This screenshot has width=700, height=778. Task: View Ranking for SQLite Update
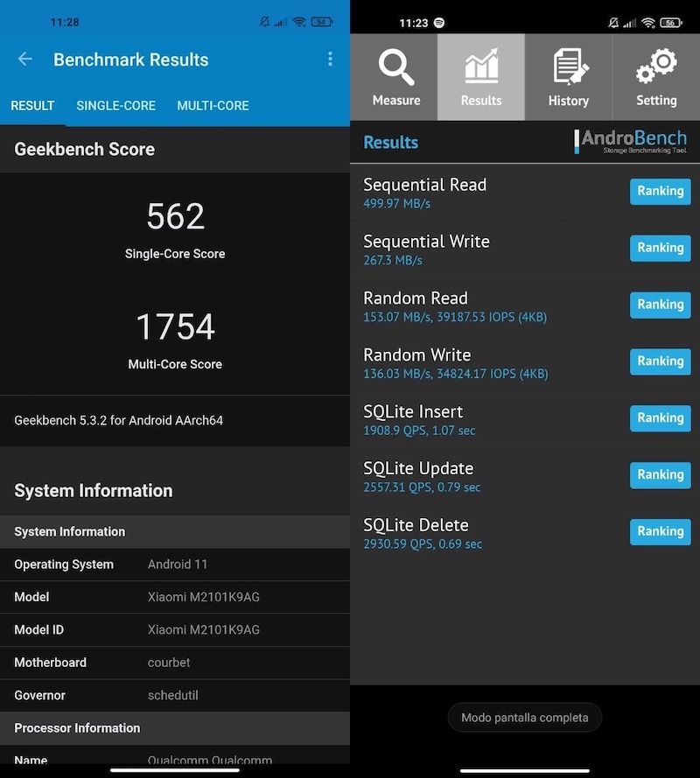tap(660, 475)
